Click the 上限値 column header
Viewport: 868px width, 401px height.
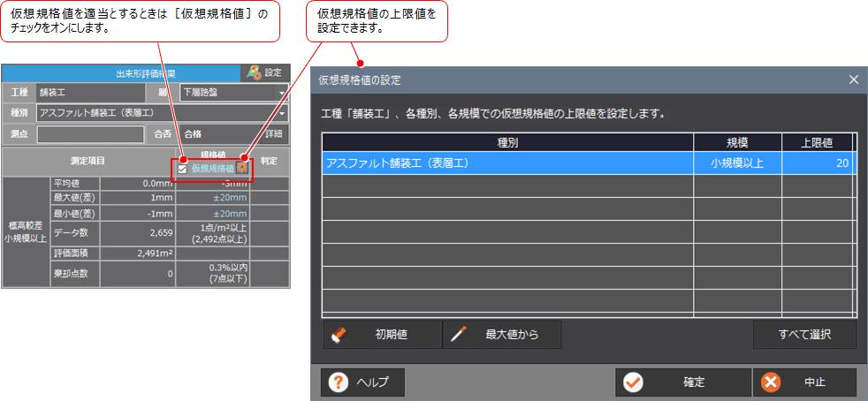click(816, 142)
